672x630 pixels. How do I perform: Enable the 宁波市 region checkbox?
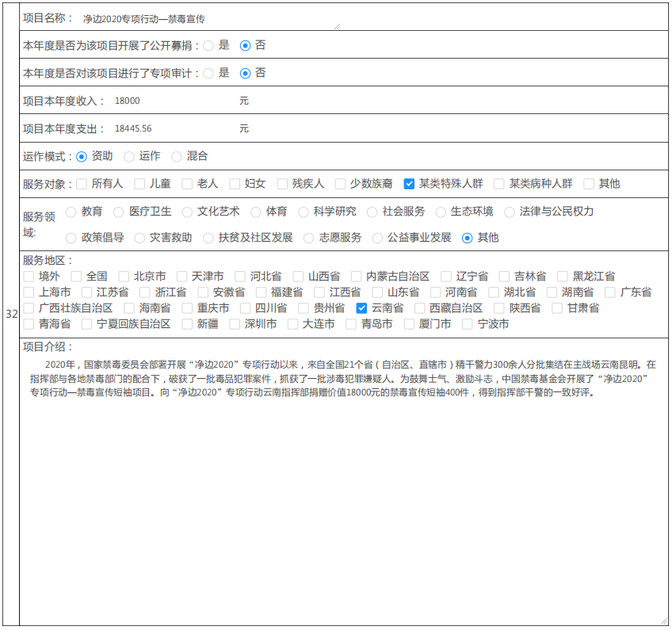pos(468,324)
